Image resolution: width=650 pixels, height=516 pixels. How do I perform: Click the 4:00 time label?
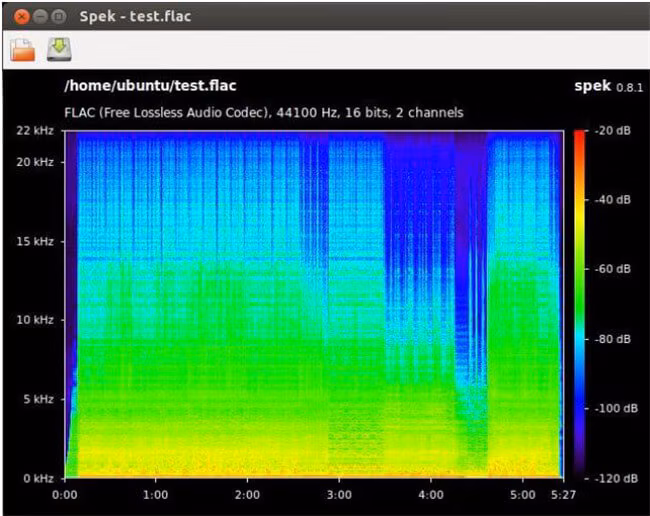click(431, 495)
